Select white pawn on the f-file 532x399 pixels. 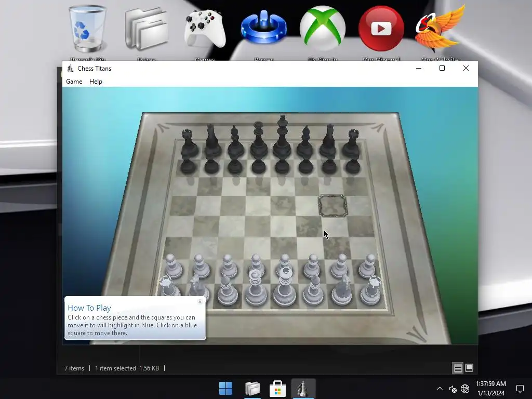pyautogui.click(x=312, y=267)
